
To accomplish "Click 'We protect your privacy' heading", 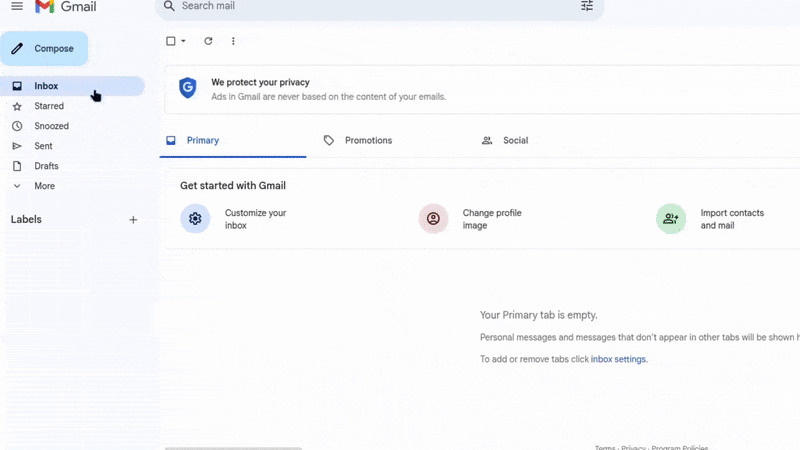I will click(260, 82).
